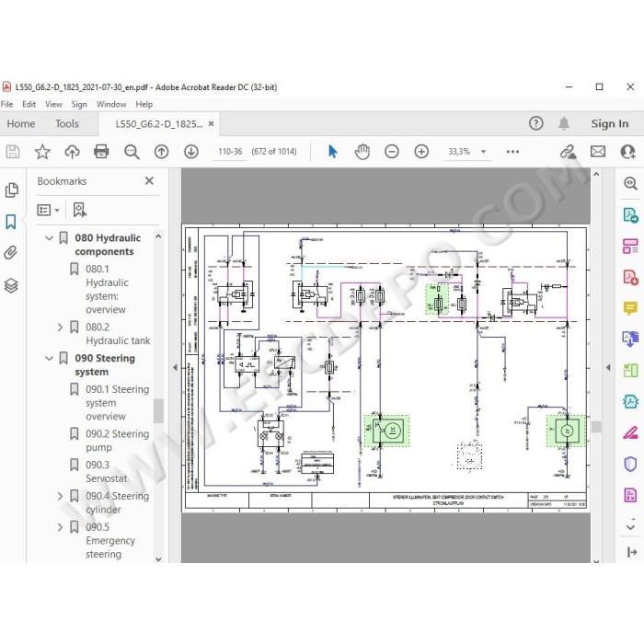Open the Window menu
Screen dimensions: 644x644
(x=111, y=104)
